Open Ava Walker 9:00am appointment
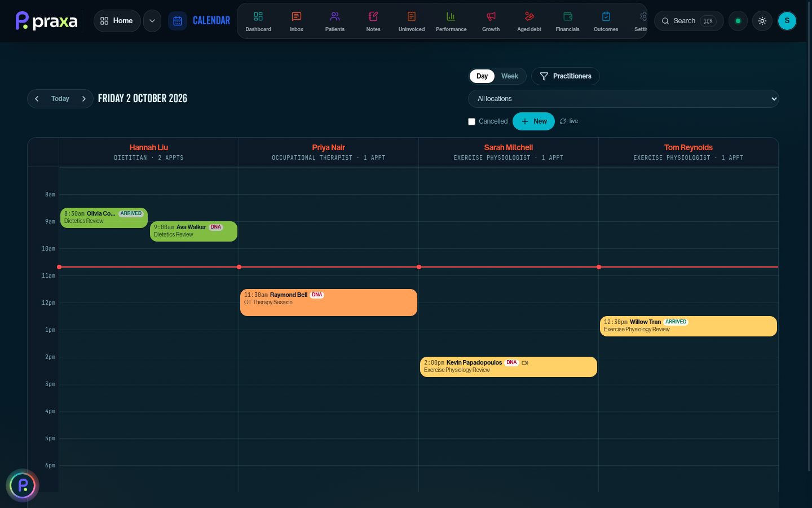The image size is (812, 508). (x=193, y=231)
